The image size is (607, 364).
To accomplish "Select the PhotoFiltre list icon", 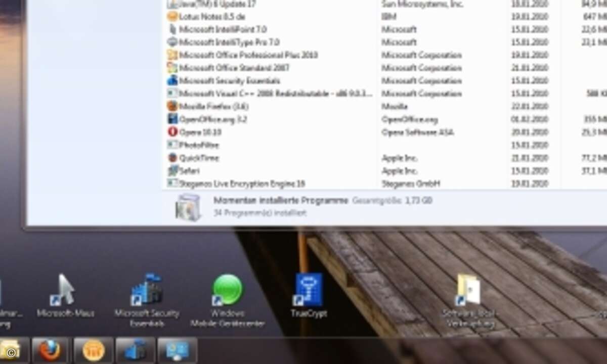I will (x=172, y=145).
